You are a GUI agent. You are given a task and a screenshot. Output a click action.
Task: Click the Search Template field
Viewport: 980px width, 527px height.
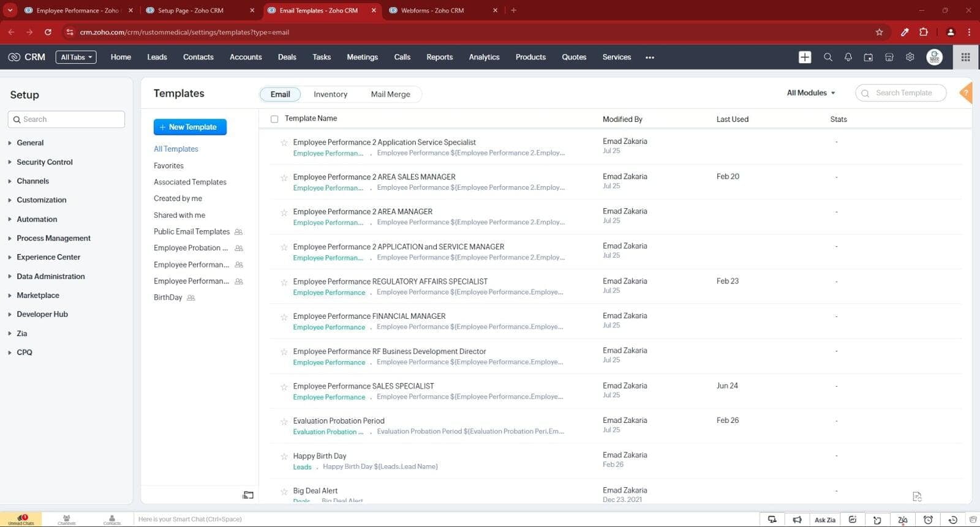click(900, 93)
